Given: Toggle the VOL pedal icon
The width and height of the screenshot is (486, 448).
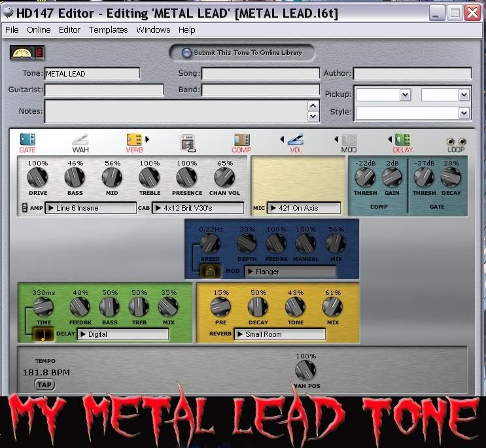Looking at the screenshot, I should tap(296, 139).
